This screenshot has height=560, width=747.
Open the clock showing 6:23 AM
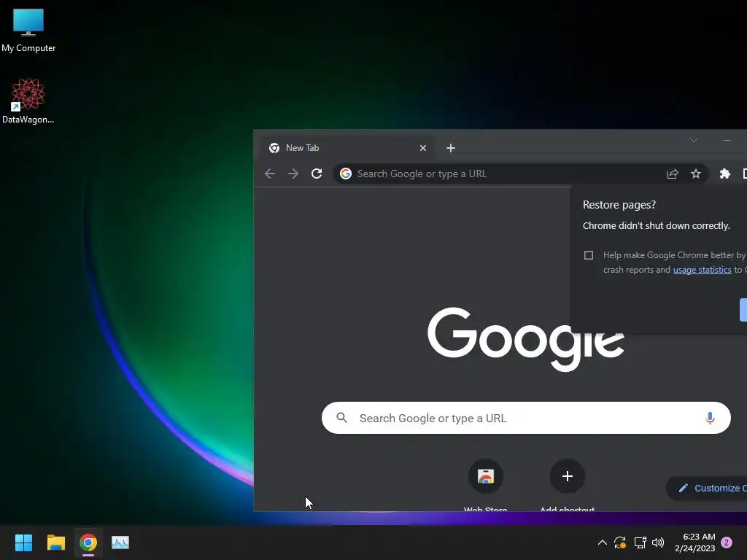pyautogui.click(x=694, y=542)
